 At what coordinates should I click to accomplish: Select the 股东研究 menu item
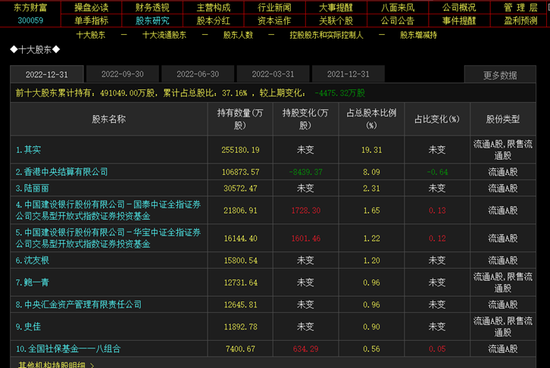152,21
